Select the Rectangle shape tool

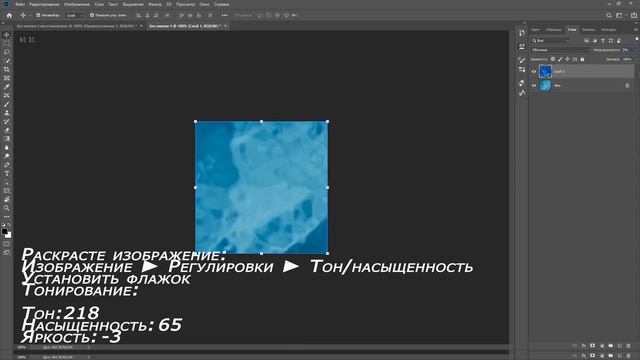pyautogui.click(x=7, y=191)
